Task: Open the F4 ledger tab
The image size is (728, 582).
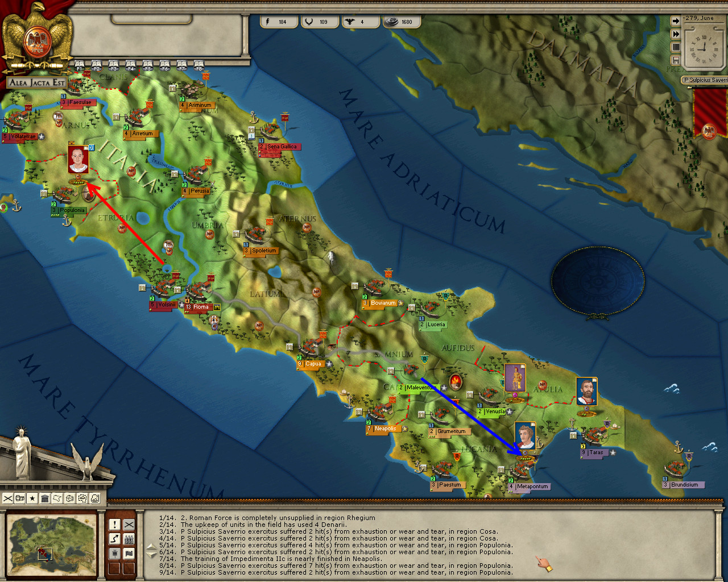Action: click(131, 66)
